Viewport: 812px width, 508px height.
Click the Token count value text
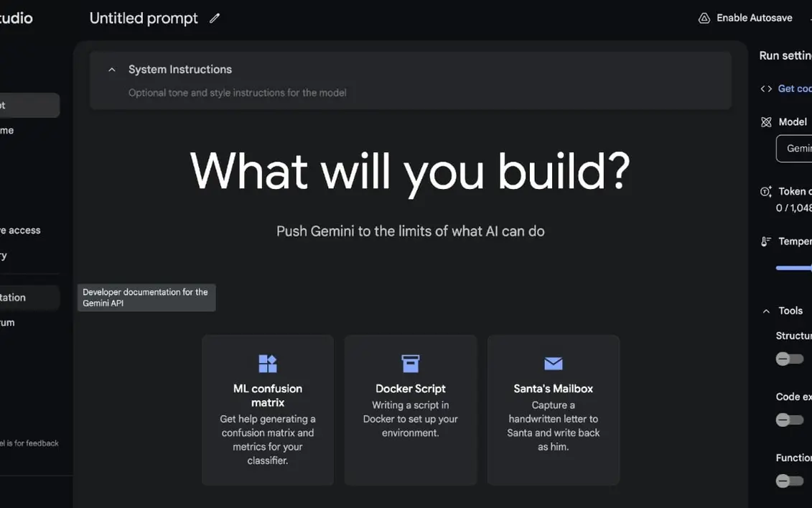[793, 208]
